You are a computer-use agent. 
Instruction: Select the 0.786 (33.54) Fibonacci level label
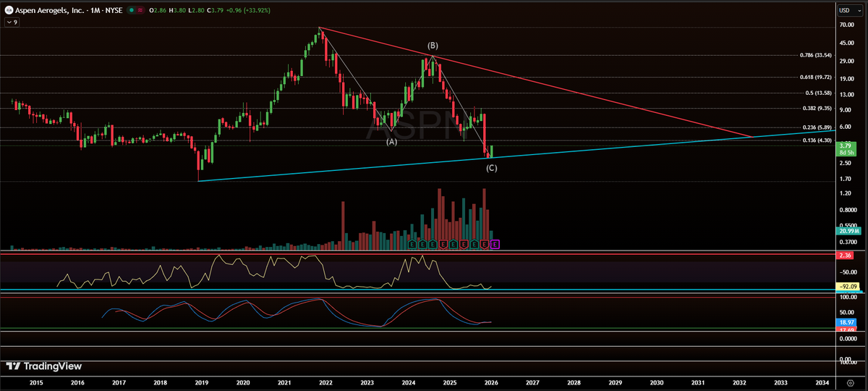tap(814, 55)
